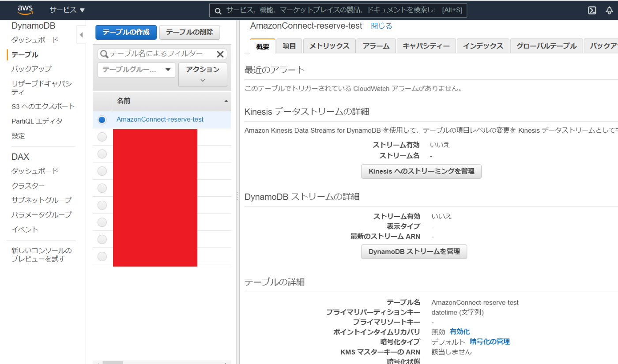Screen dimensions: 618x364
Task: Click DynamoDB ストリームを管理 button
Action: pos(414,251)
